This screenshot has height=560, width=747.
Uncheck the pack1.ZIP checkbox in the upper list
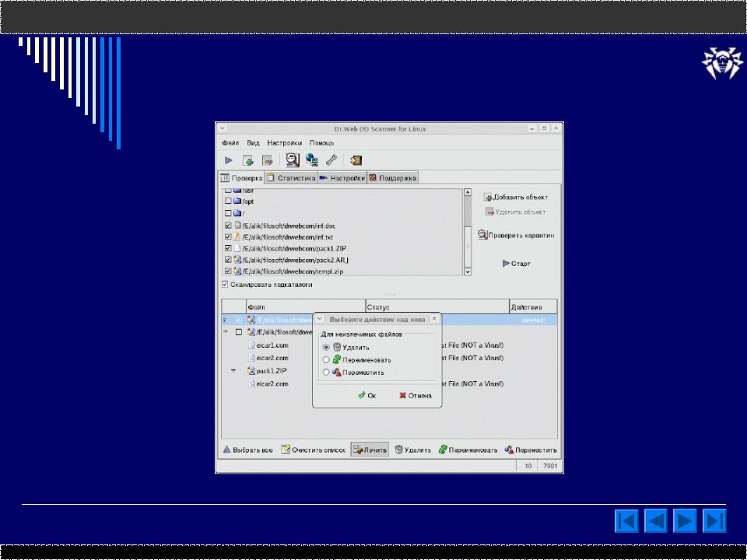click(228, 248)
